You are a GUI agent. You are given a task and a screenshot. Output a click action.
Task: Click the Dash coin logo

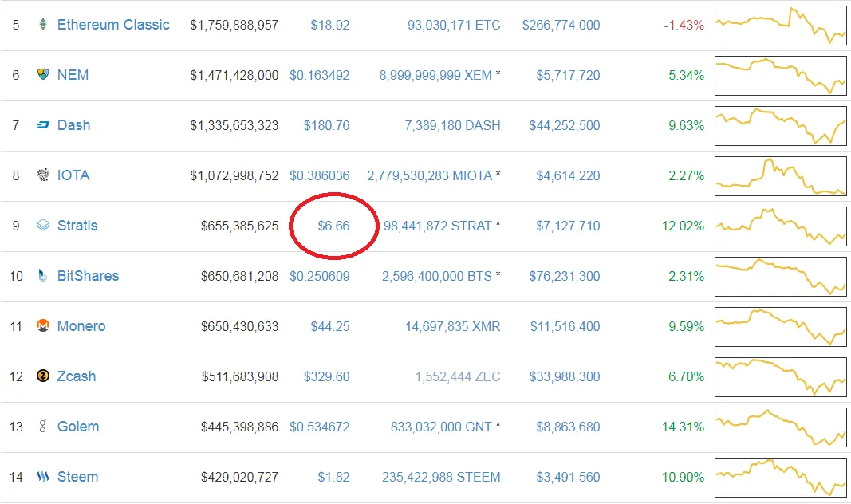tap(43, 125)
